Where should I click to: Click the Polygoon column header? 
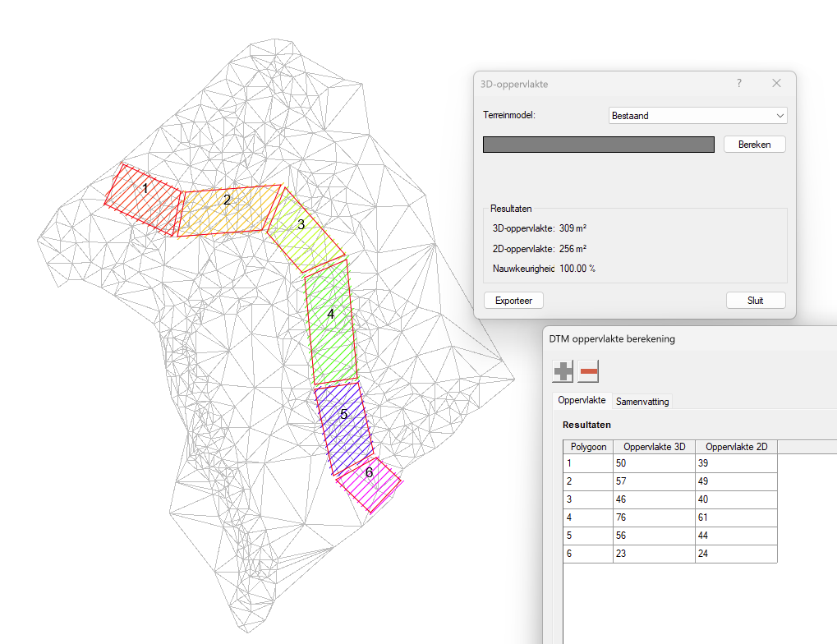[588, 446]
